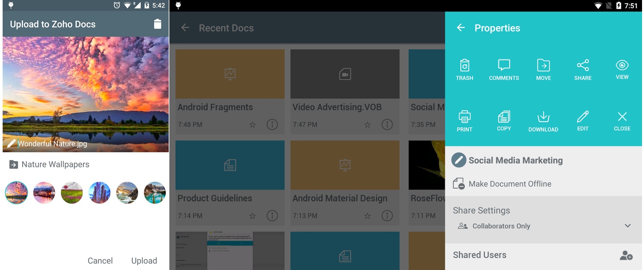644x270 pixels.
Task: Open the Android Fragments presentation thumbnail
Action: pyautogui.click(x=230, y=74)
